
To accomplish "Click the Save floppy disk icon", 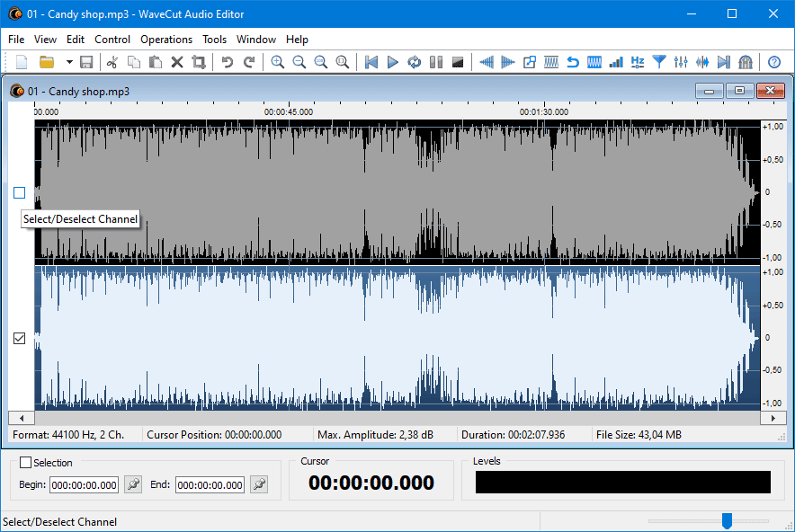I will (86, 62).
